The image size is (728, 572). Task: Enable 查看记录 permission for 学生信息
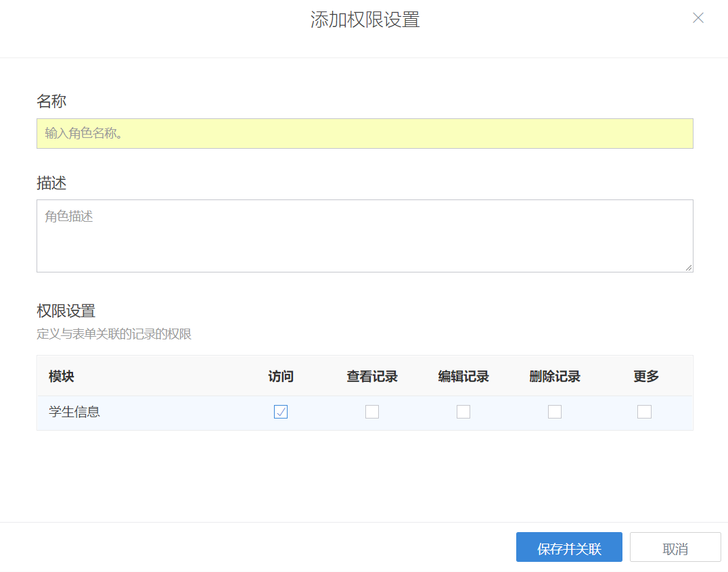(372, 412)
